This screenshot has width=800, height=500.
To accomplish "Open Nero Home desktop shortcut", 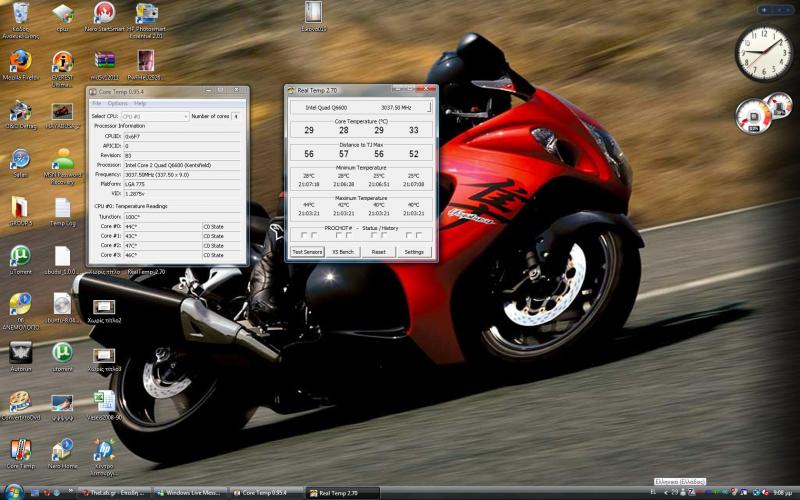I will coord(63,451).
